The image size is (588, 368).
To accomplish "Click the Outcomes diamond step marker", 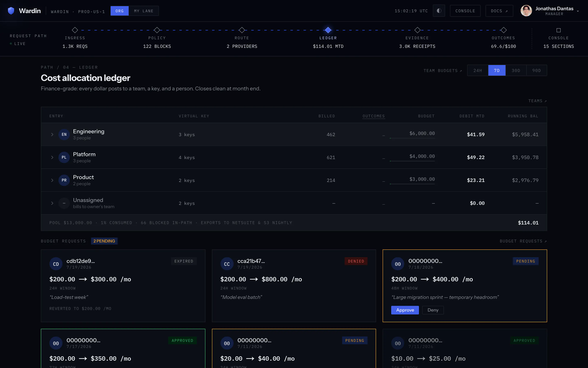I will [503, 30].
